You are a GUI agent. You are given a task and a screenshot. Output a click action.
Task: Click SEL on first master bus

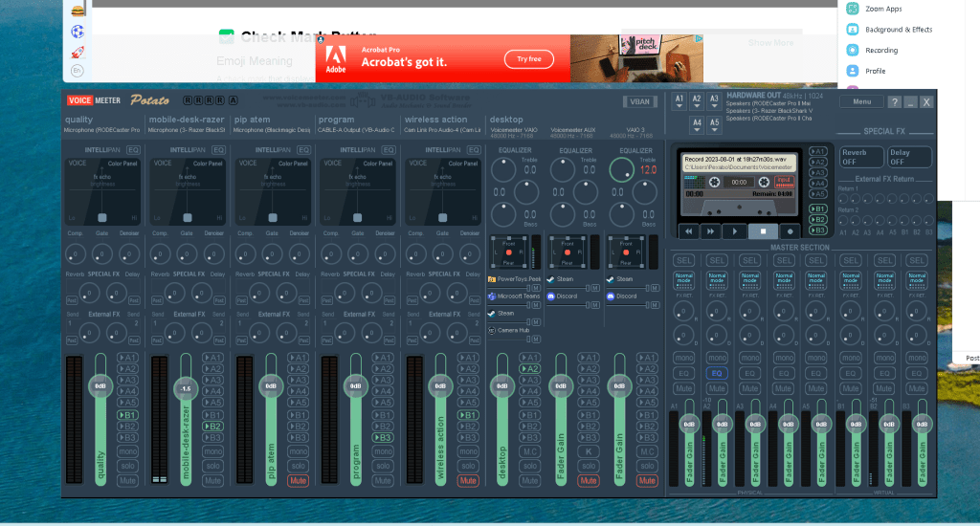pyautogui.click(x=683, y=260)
